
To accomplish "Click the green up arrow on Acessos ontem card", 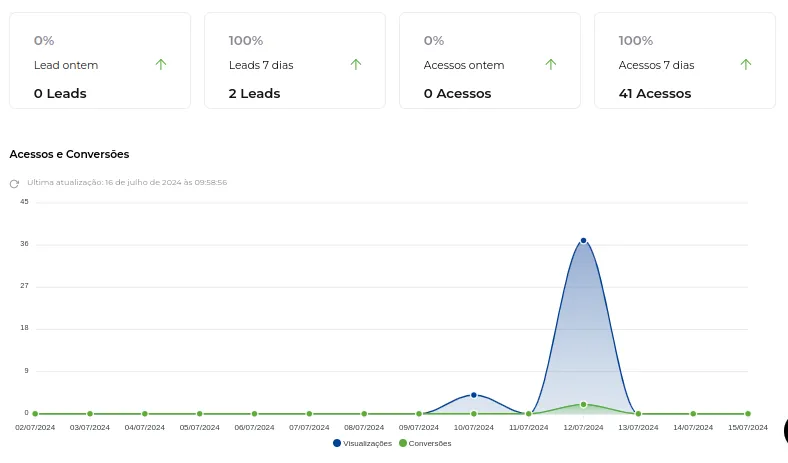I will point(551,64).
